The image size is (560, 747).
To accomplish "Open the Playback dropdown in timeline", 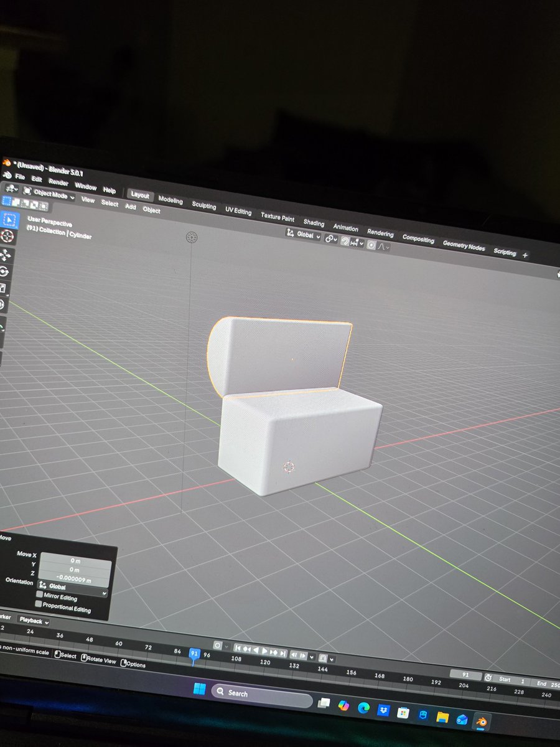I will (33, 620).
